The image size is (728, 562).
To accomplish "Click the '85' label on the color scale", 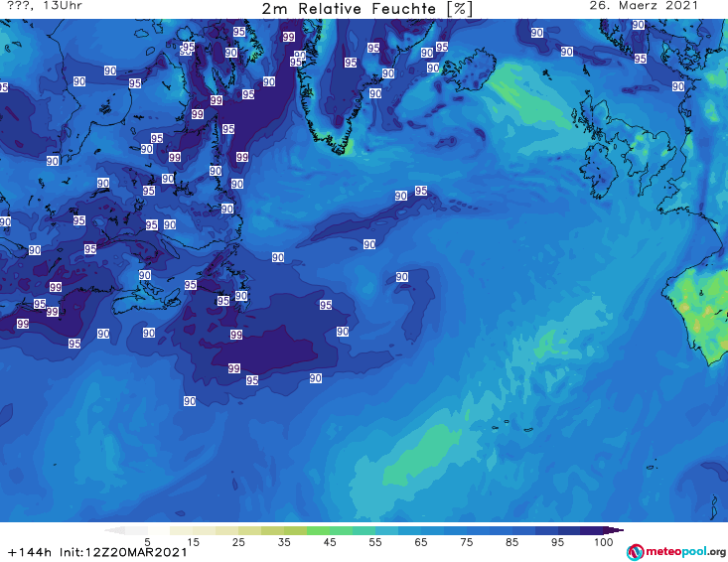I will (512, 542).
